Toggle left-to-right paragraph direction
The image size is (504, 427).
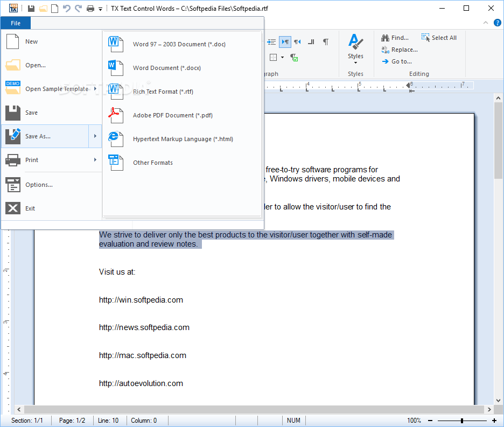pos(285,42)
